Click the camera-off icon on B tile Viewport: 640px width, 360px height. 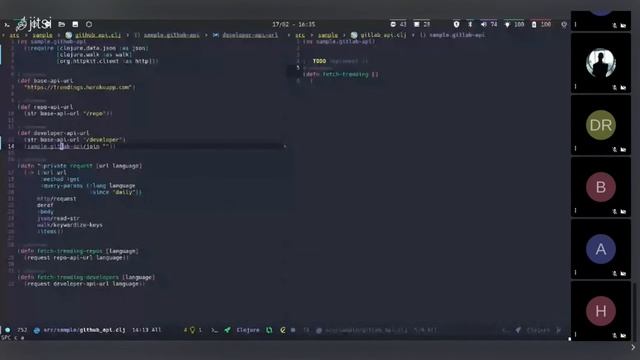pyautogui.click(x=623, y=211)
